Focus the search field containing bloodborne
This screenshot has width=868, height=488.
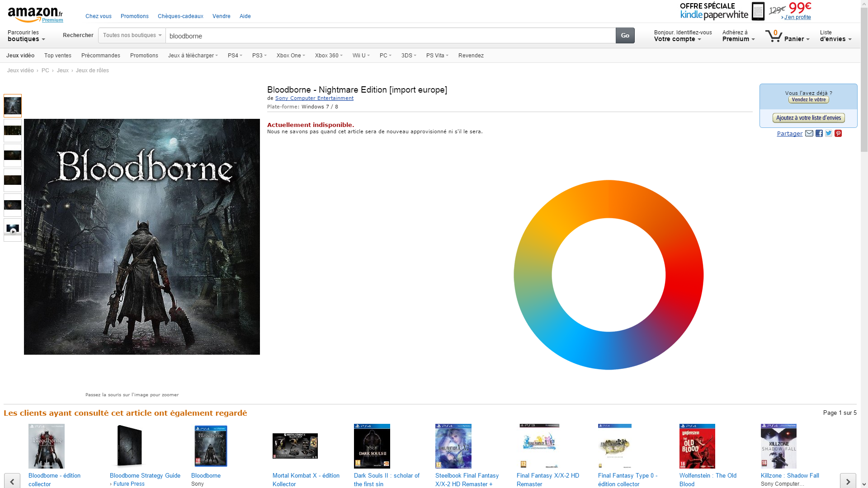click(x=391, y=36)
